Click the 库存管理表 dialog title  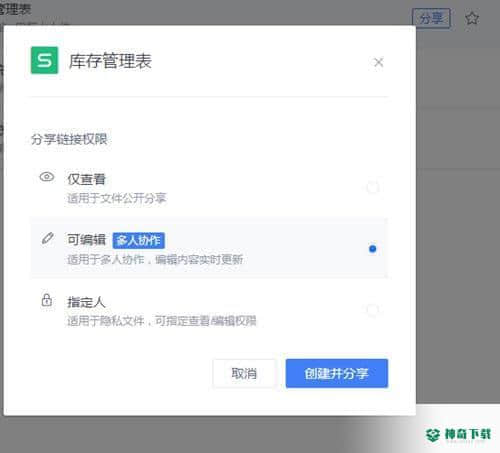pos(110,61)
